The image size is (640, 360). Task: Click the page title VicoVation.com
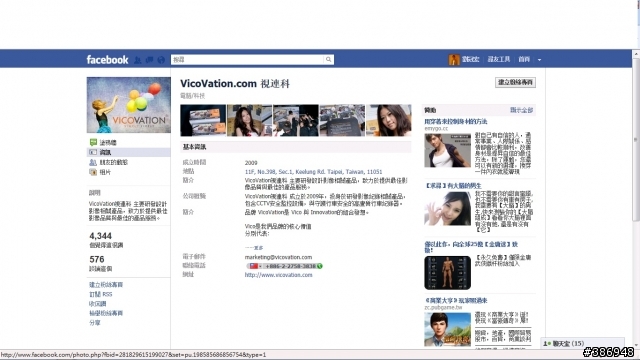[218, 84]
